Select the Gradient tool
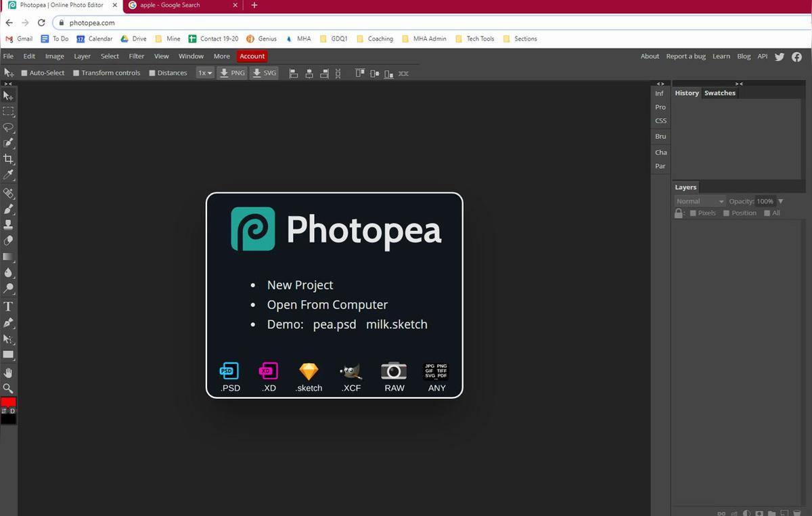 pyautogui.click(x=8, y=257)
